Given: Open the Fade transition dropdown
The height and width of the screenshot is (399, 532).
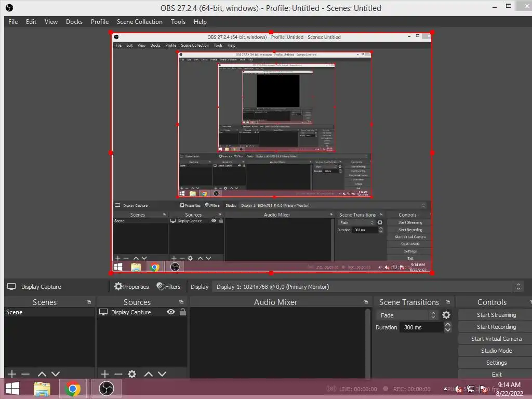Looking at the screenshot, I should pos(407,315).
